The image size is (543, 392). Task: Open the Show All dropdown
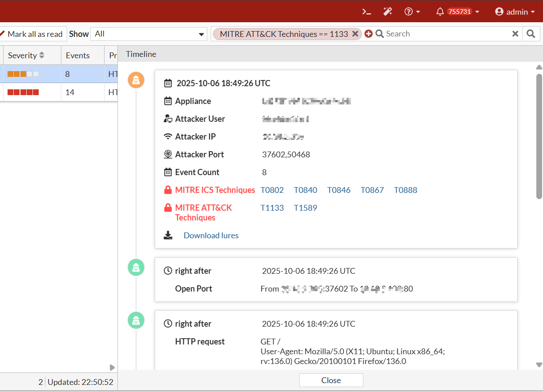(149, 34)
